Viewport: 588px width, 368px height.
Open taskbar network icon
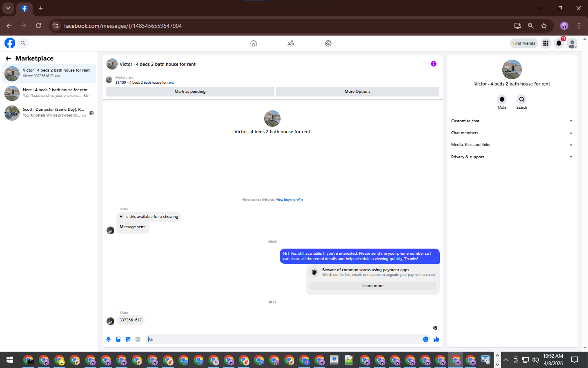(526, 360)
